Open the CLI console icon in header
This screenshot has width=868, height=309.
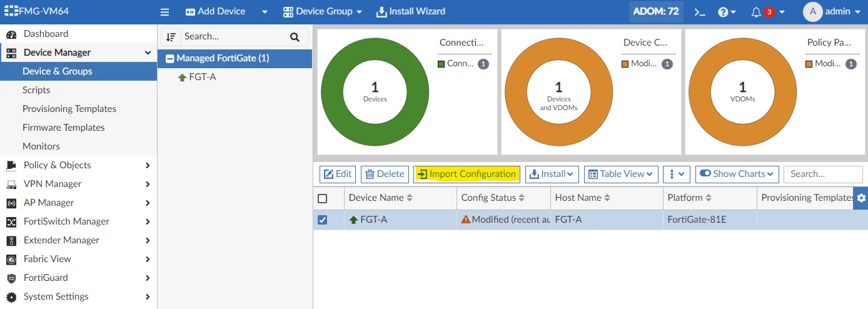pos(700,12)
